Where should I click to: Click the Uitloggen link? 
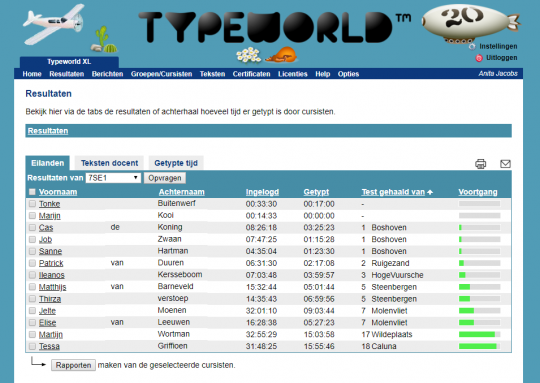(501, 58)
